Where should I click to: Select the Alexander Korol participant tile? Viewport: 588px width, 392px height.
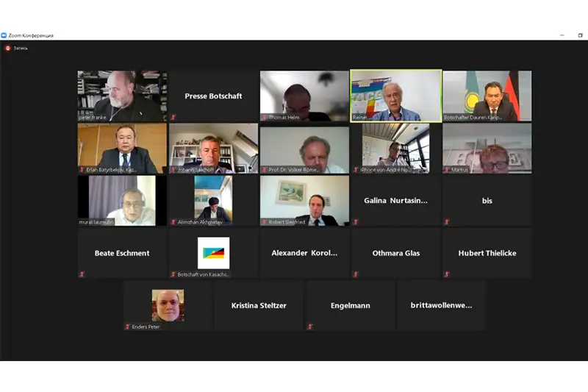304,253
